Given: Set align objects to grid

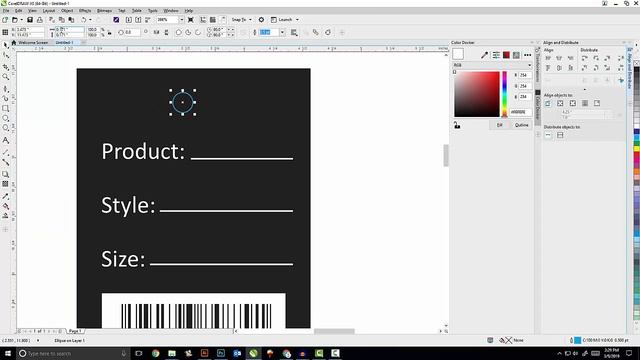Looking at the screenshot, I should [585, 103].
